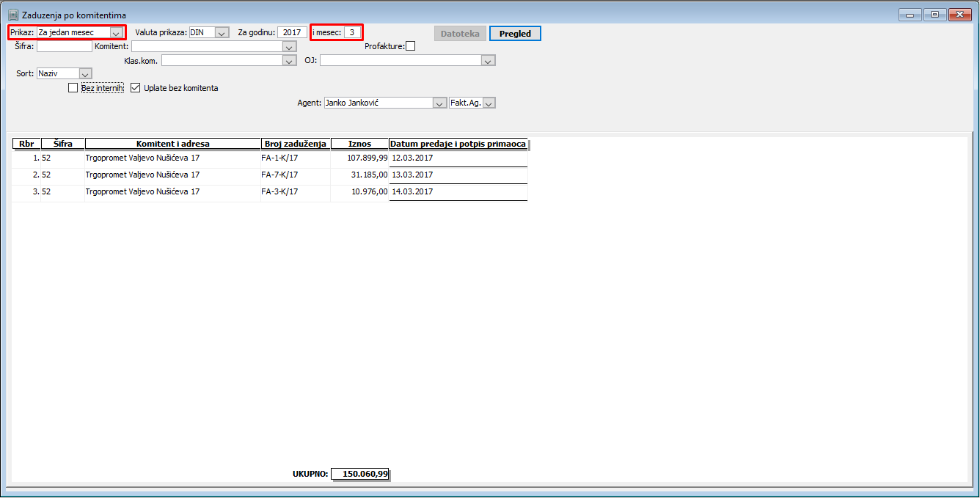Sort by the Rbr column header
The image size is (980, 498).
coord(26,144)
